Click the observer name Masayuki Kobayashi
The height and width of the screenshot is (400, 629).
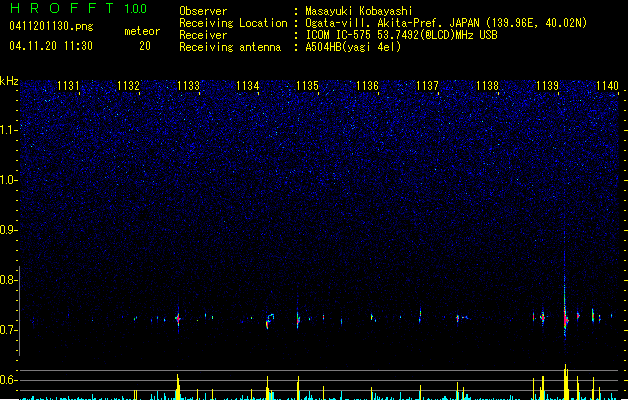pyautogui.click(x=359, y=11)
